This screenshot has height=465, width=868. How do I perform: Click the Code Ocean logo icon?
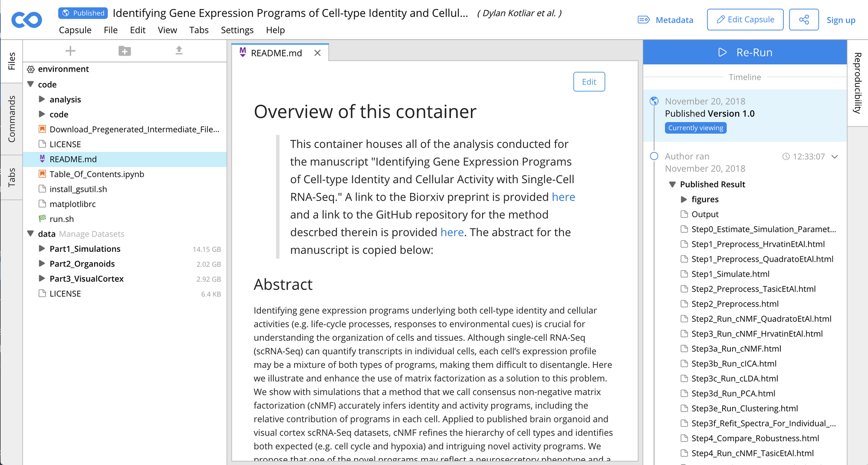click(x=26, y=20)
